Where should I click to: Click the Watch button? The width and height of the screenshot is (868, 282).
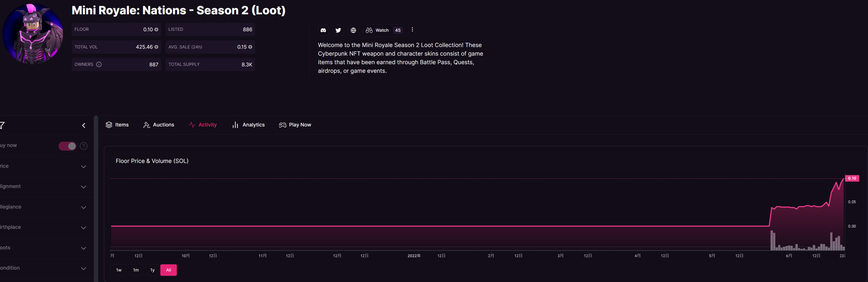click(384, 30)
